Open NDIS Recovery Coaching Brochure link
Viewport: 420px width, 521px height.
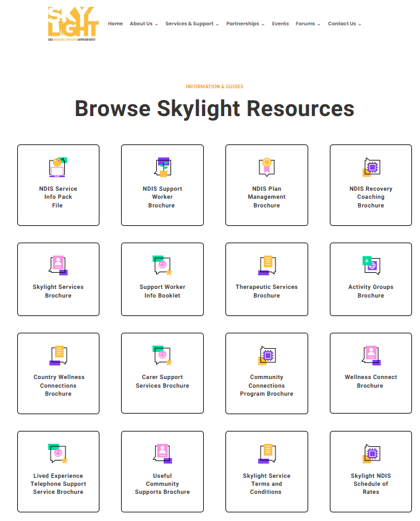[x=371, y=197]
